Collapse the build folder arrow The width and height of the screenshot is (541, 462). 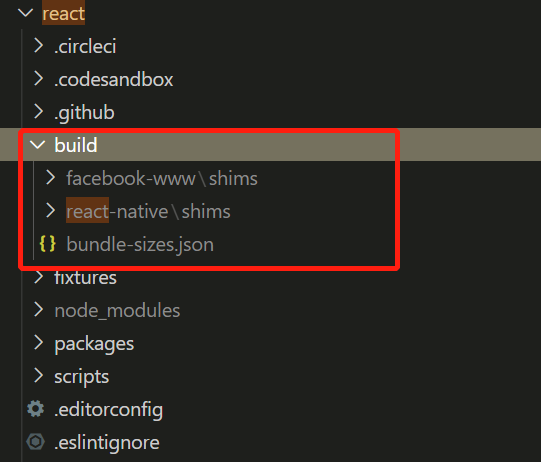pyautogui.click(x=38, y=145)
